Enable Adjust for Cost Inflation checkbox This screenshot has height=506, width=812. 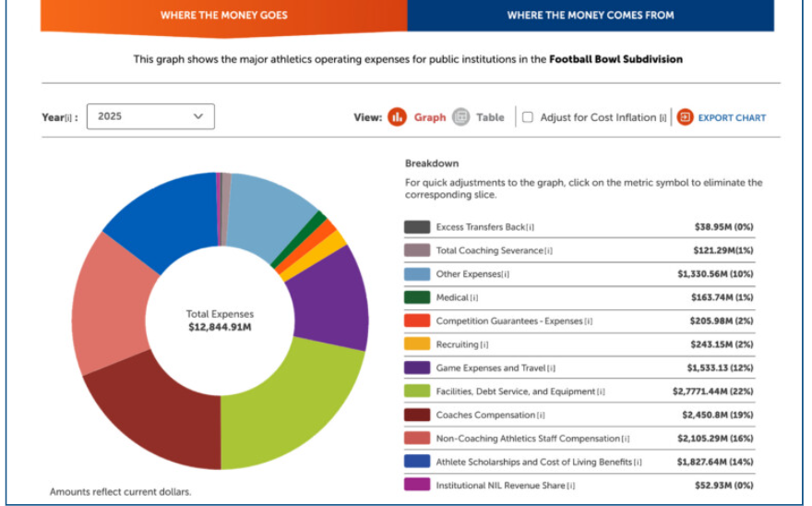[x=527, y=117]
